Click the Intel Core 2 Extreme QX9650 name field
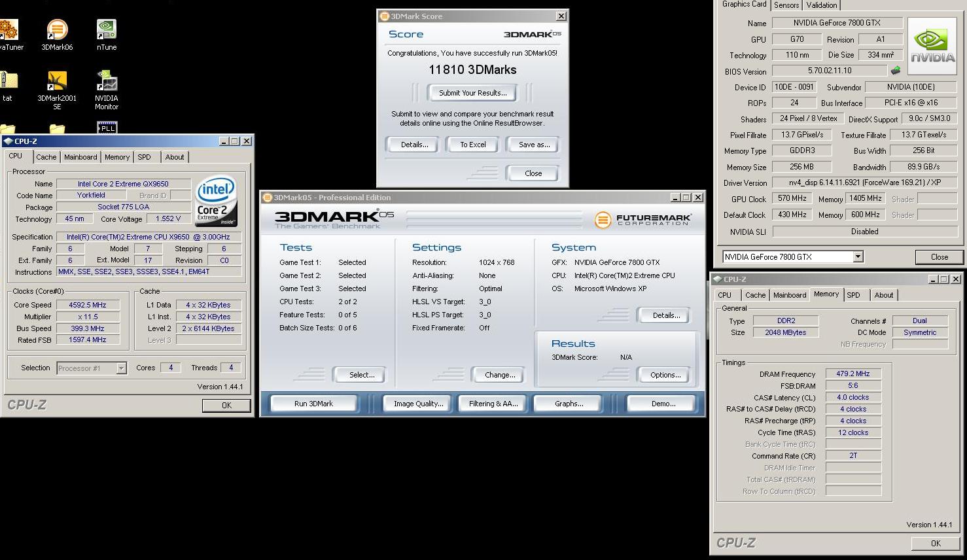Image resolution: width=967 pixels, height=560 pixels. pos(123,184)
